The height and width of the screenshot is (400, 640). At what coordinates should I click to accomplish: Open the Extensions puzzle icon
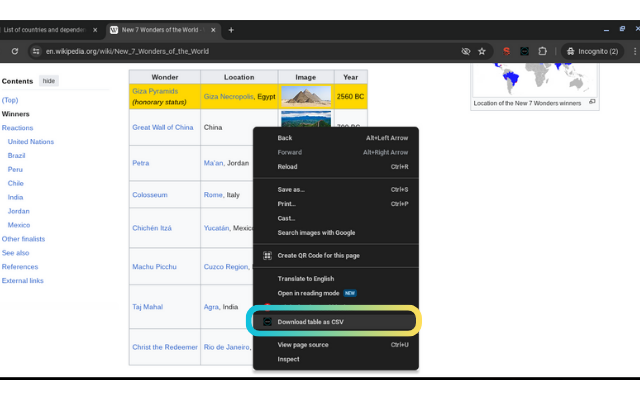[542, 51]
